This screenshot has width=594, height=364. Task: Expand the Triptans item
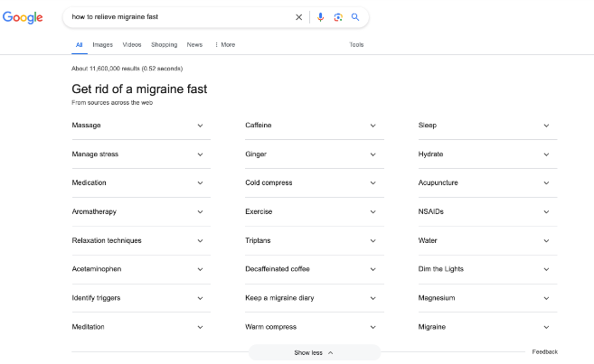coord(315,240)
